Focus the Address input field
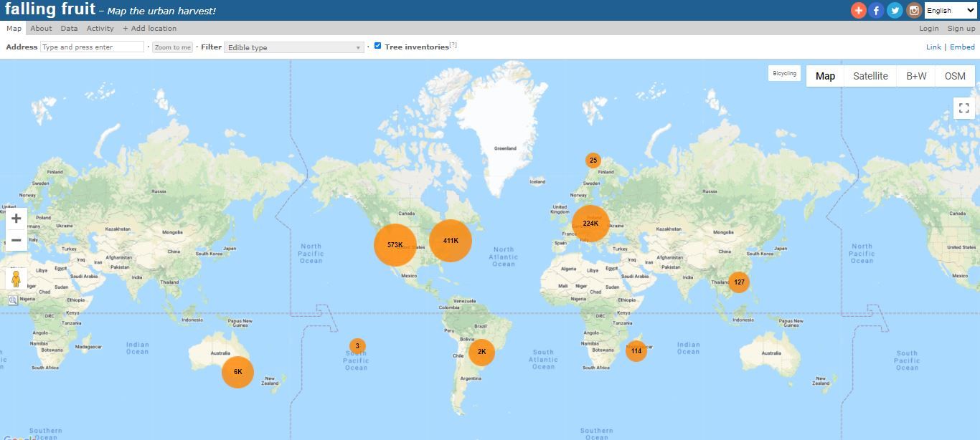This screenshot has height=440, width=980. 93,47
